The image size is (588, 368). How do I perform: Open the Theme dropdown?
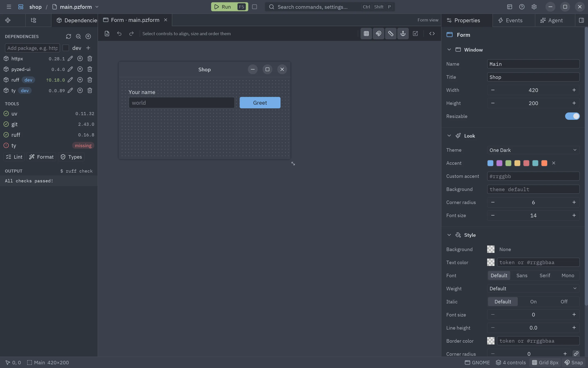[533, 150]
